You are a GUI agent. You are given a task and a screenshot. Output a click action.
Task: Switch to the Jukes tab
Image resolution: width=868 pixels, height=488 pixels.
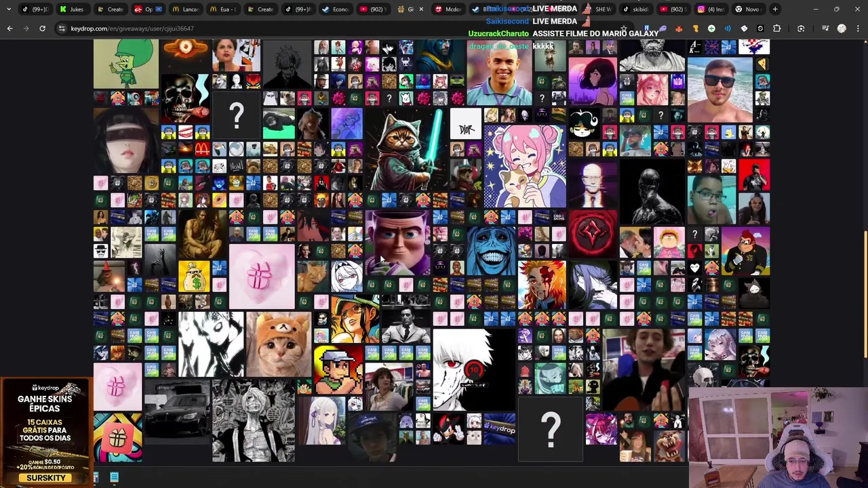click(x=72, y=9)
